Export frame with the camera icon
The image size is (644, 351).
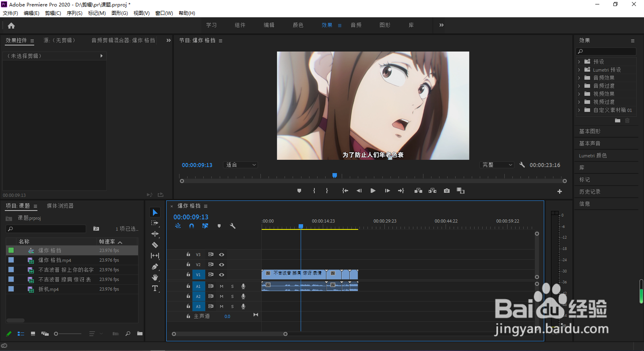pyautogui.click(x=447, y=191)
